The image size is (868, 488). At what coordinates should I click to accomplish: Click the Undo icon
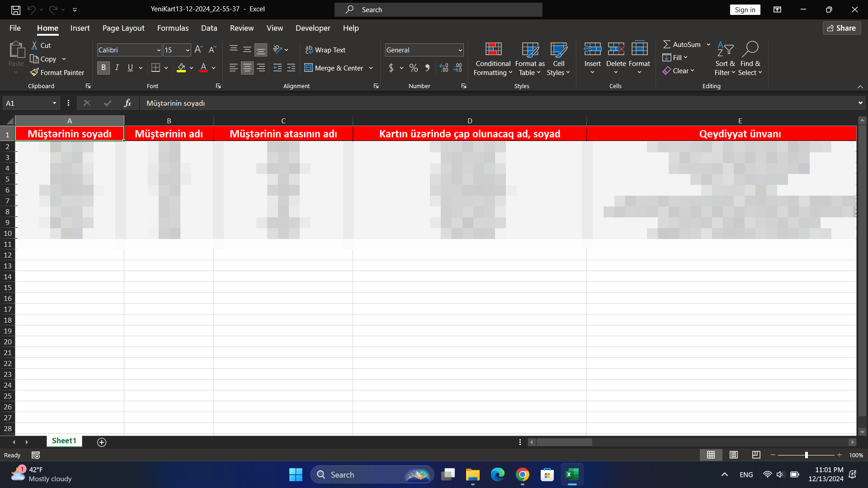(31, 9)
